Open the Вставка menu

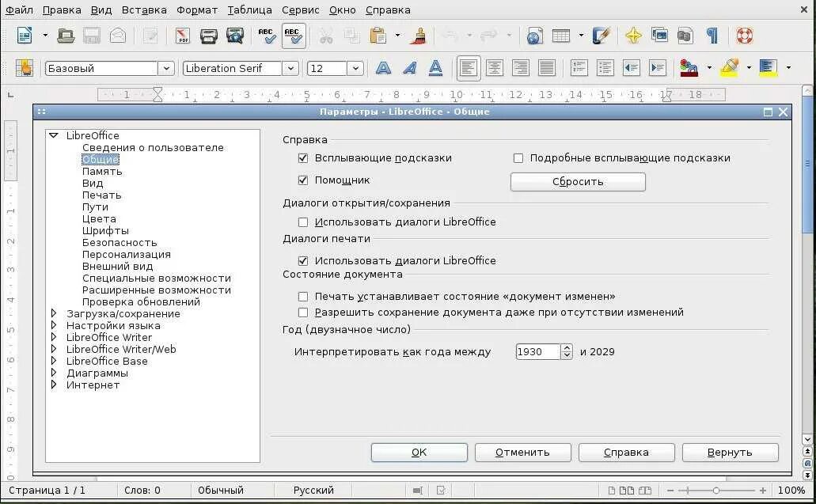tap(144, 9)
